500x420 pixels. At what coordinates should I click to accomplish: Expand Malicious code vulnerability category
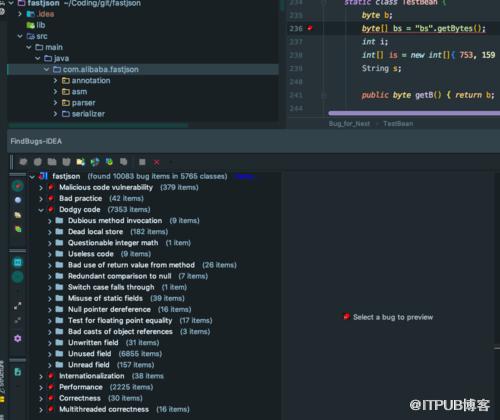pos(41,188)
